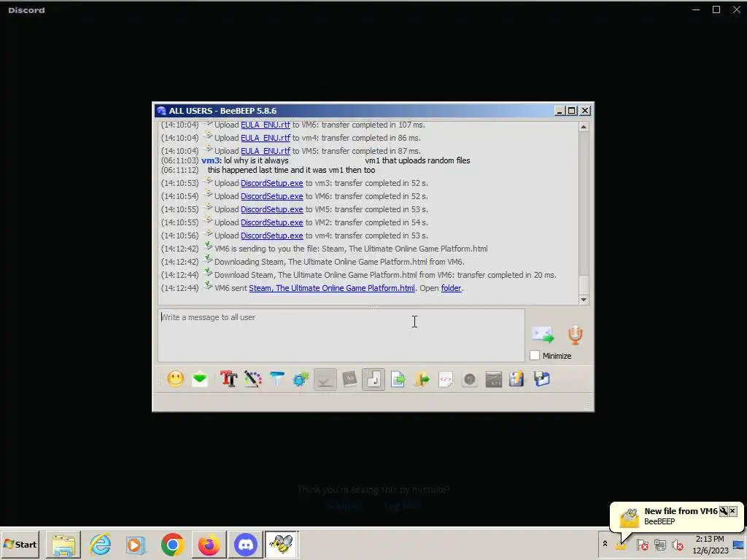Open the received file's folder link

tap(451, 288)
